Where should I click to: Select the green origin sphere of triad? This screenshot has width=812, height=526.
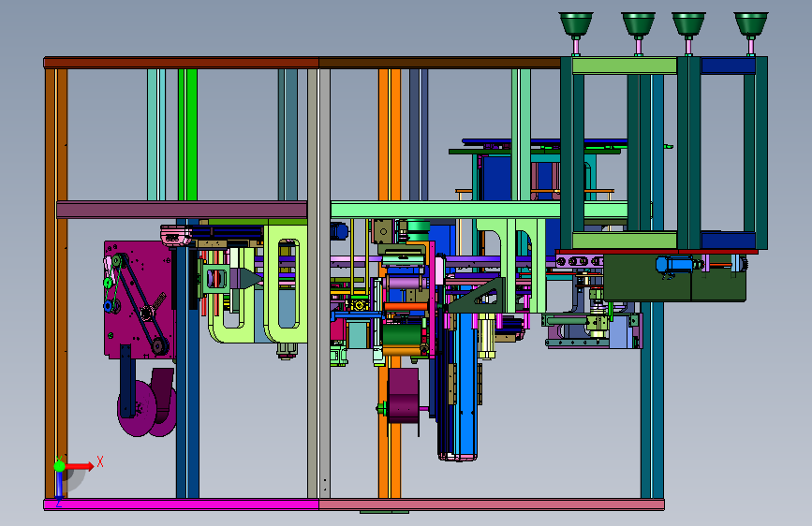coord(59,466)
